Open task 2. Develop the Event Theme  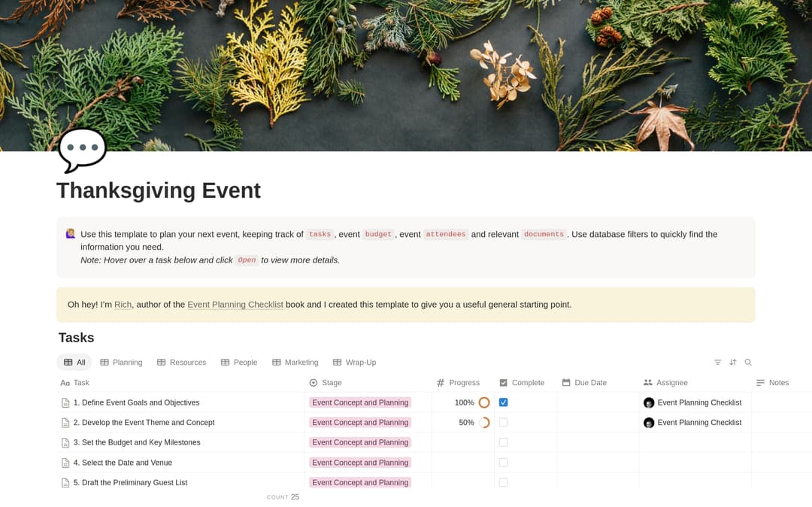tap(144, 423)
